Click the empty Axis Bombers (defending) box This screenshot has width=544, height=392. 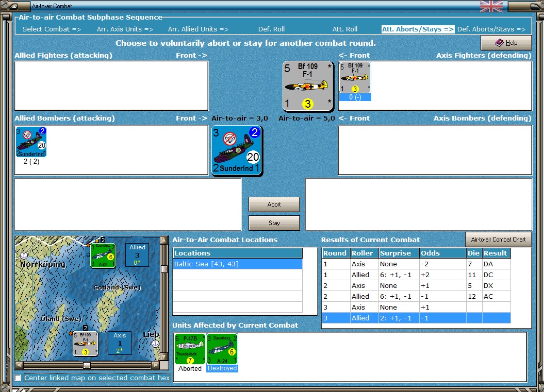pyautogui.click(x=435, y=150)
